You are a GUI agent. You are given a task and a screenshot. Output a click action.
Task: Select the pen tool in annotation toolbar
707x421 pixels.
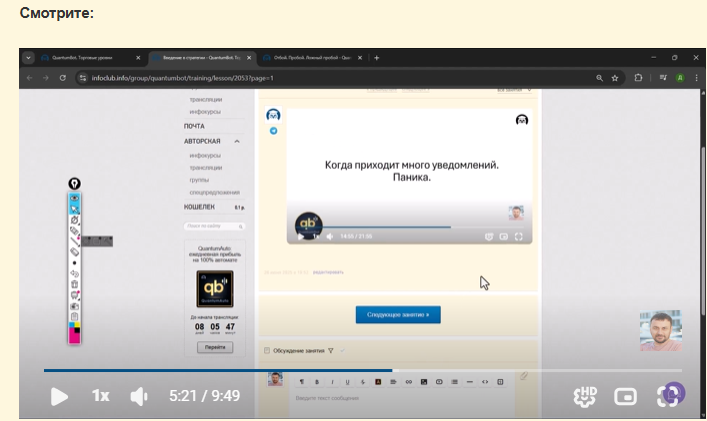pos(74,220)
